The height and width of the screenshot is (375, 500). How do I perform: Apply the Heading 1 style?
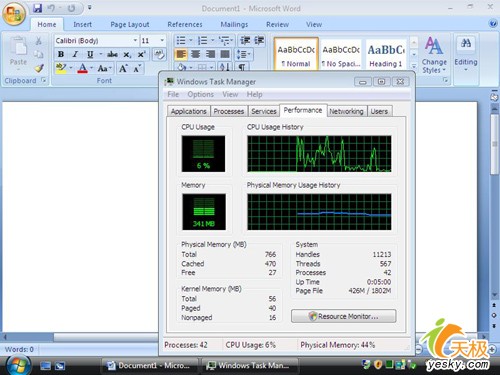(x=386, y=55)
